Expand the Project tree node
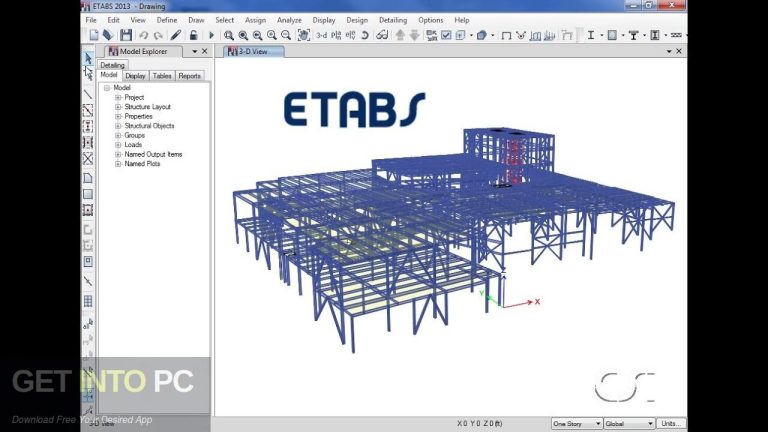 pyautogui.click(x=119, y=98)
